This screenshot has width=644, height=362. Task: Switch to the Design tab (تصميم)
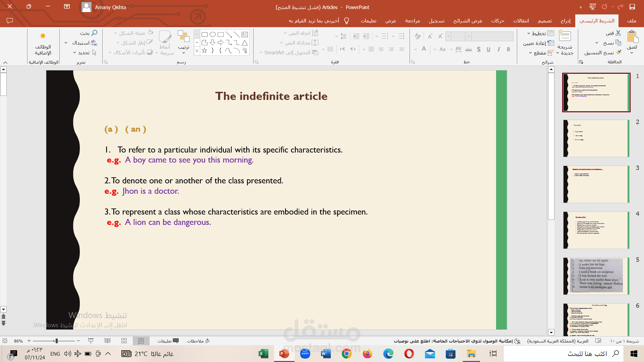545,21
